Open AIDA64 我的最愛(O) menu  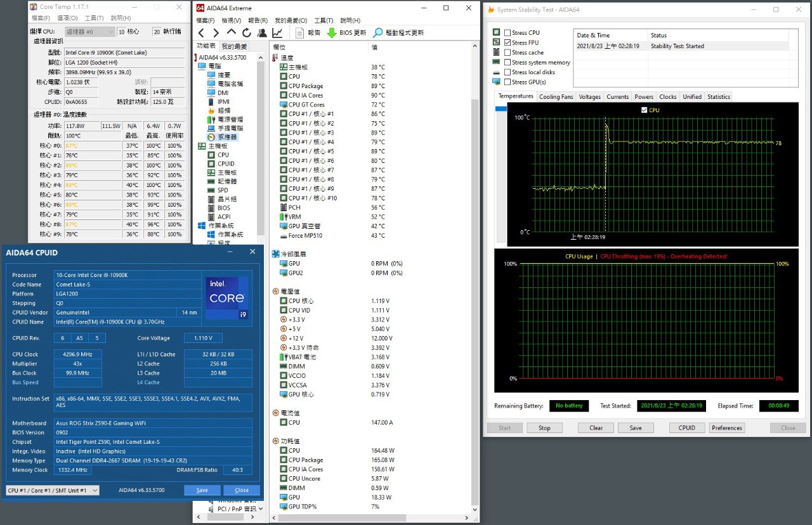coord(291,20)
